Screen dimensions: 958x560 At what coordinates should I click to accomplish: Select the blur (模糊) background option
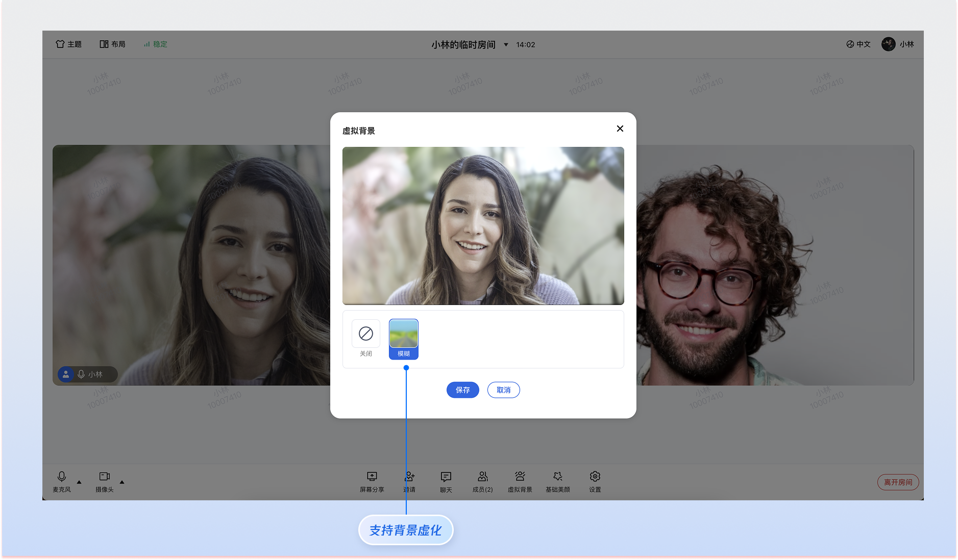tap(403, 339)
